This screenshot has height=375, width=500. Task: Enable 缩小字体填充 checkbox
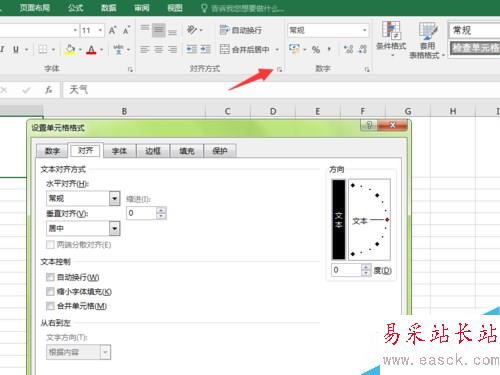tap(50, 292)
